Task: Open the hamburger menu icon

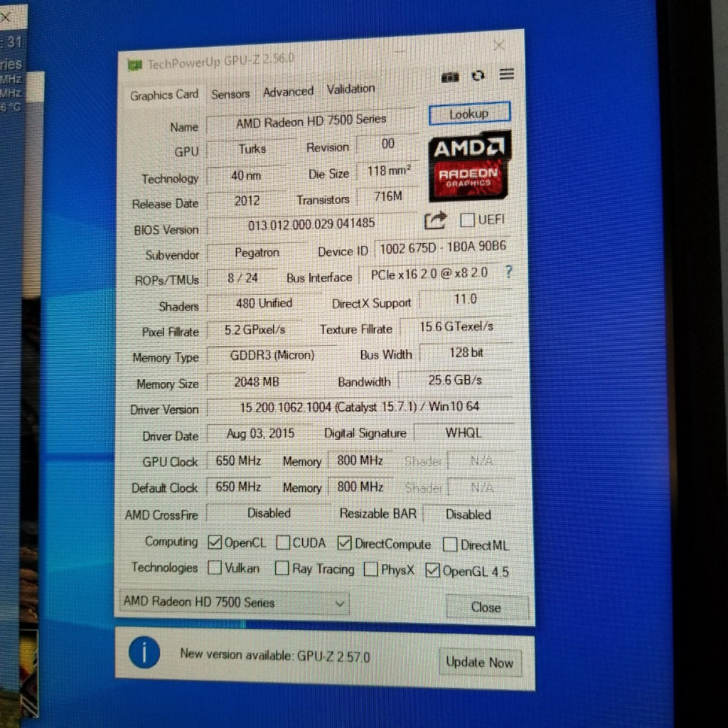Action: point(506,74)
